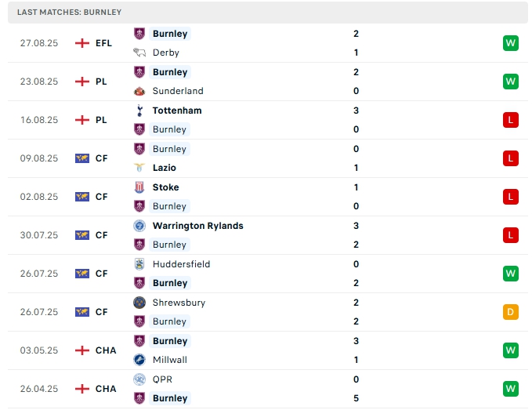Image resolution: width=532 pixels, height=410 pixels.
Task: Click the Last Matches: Burnley header
Action: pyautogui.click(x=69, y=13)
